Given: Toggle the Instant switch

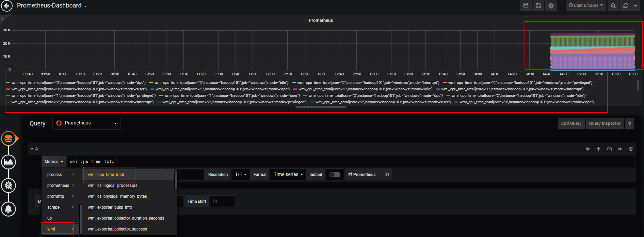Looking at the screenshot, I should click(335, 175).
